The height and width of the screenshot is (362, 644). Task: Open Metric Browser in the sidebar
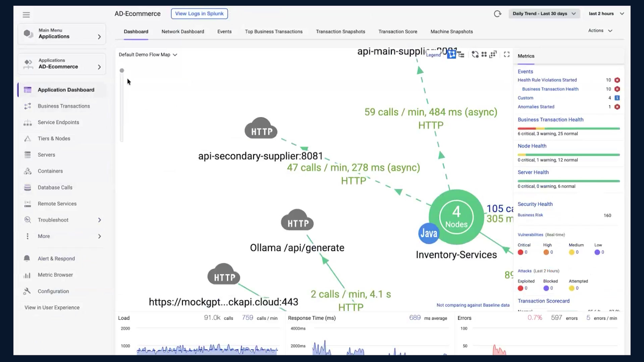pos(55,275)
